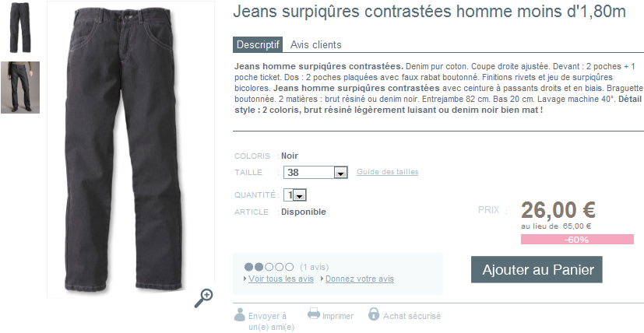This screenshot has width=644, height=333.
Task: Expand the Quantité dropdown
Action: coord(295,195)
